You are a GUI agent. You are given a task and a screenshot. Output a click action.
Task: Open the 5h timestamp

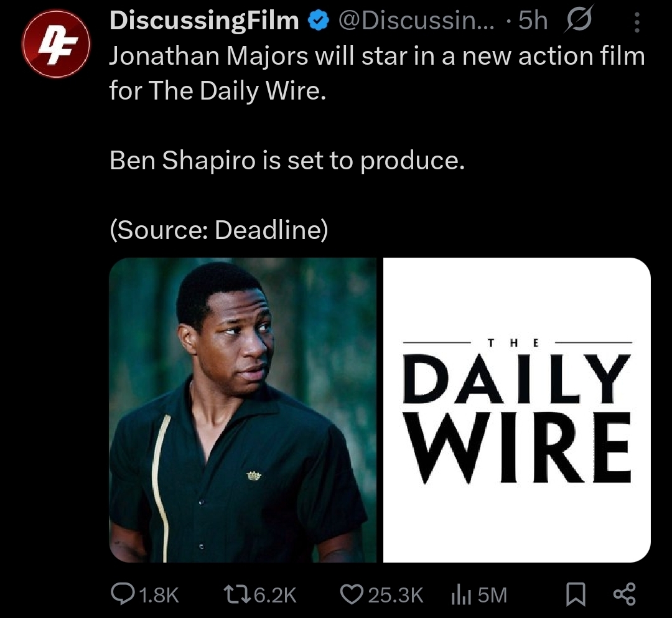click(x=533, y=21)
